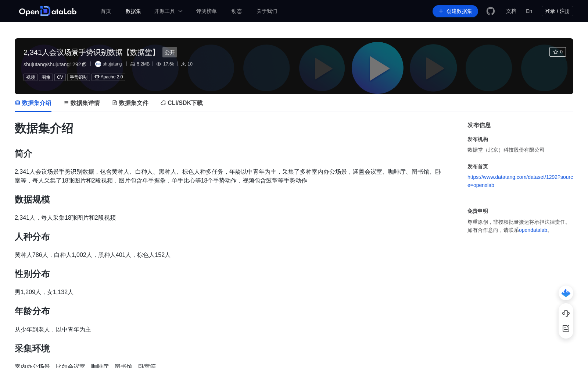The height and width of the screenshot is (368, 588).
Task: Open the 关于我们 navigation item
Action: (267, 11)
